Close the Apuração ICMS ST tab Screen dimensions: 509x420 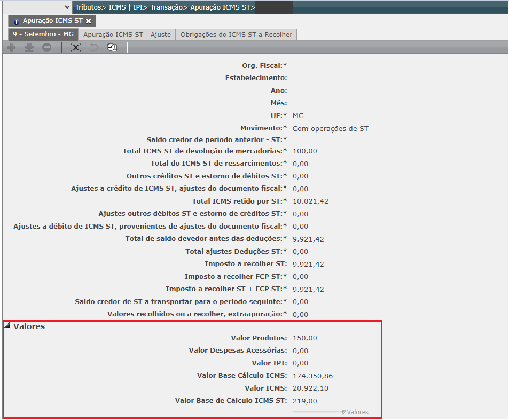click(89, 21)
